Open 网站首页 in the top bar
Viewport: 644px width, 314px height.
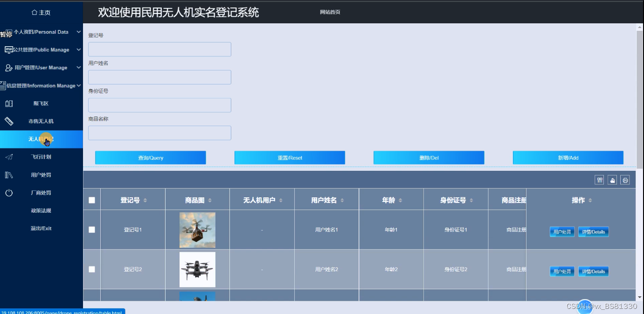[x=330, y=12]
